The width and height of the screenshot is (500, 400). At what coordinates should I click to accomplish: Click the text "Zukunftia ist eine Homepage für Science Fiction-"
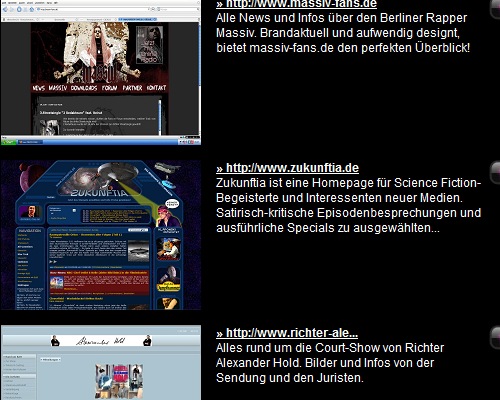349,183
